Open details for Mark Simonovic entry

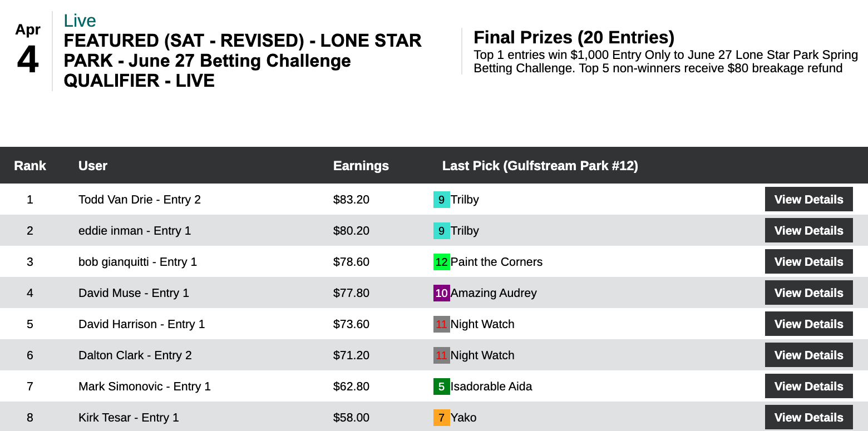808,387
